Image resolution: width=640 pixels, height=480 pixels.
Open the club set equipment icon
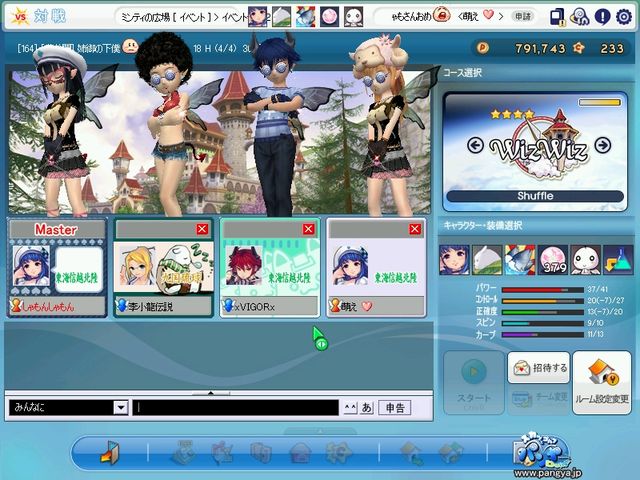487,260
